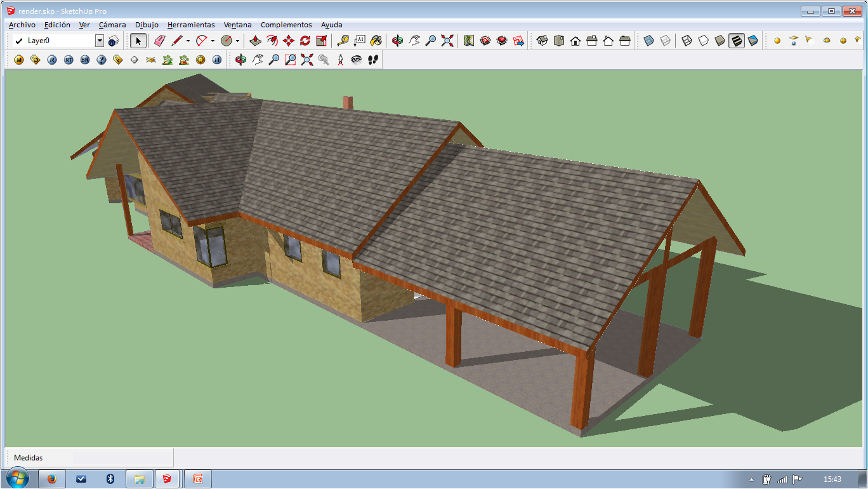Toggle Shaded With Textures style
Viewport: 868px width, 489px height.
click(x=737, y=41)
